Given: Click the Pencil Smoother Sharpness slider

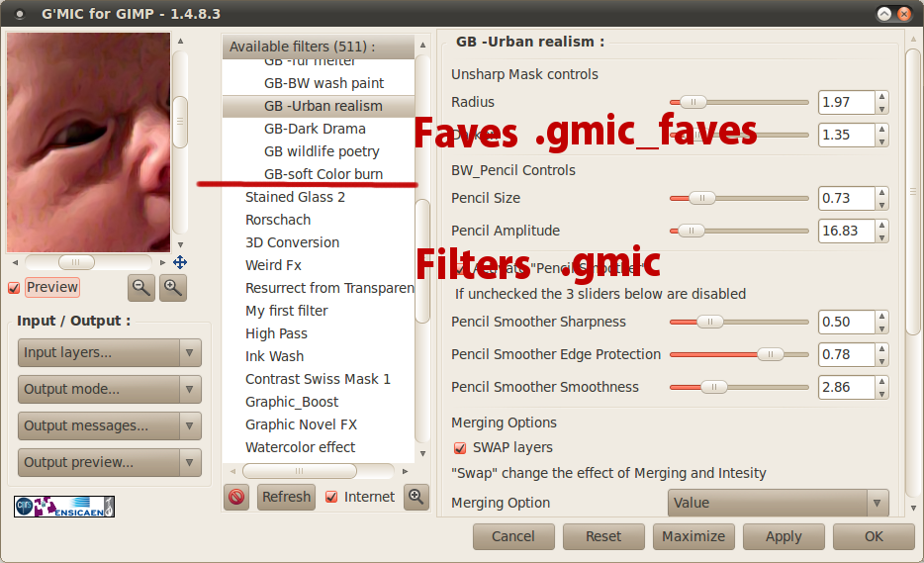Looking at the screenshot, I should [739, 323].
